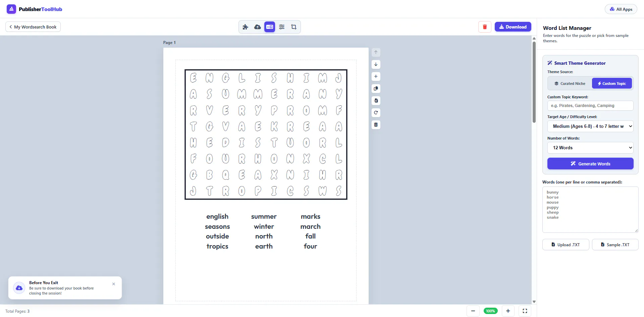Image resolution: width=644 pixels, height=317 pixels.
Task: Duplicate the page using copy icon
Action: coord(376,89)
